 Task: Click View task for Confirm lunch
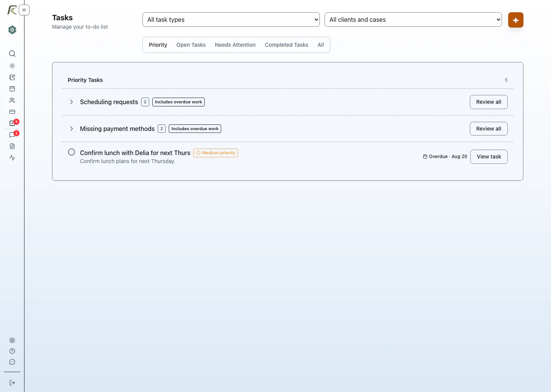[489, 157]
